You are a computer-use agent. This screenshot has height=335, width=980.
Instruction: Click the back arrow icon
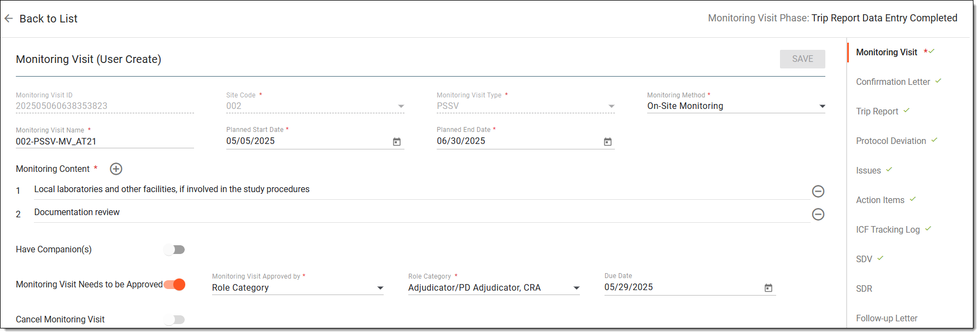pos(9,19)
